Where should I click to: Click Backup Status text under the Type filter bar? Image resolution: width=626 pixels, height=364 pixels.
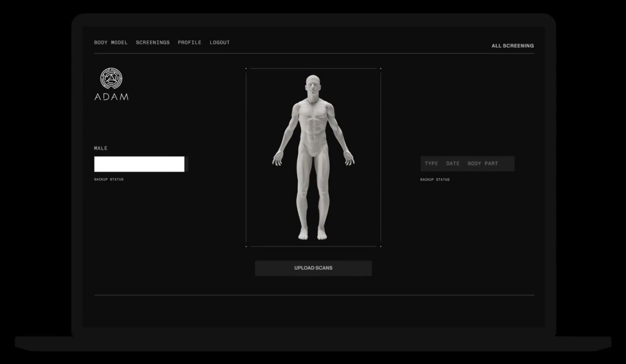(435, 180)
